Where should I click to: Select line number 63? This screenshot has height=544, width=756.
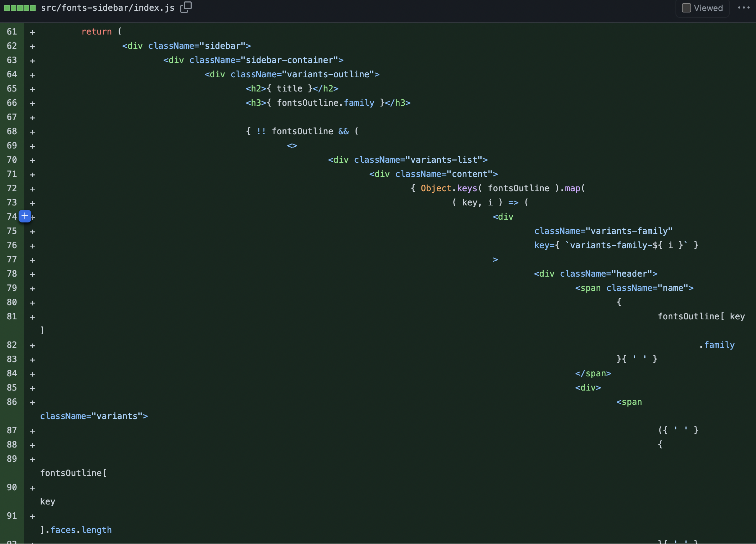12,60
